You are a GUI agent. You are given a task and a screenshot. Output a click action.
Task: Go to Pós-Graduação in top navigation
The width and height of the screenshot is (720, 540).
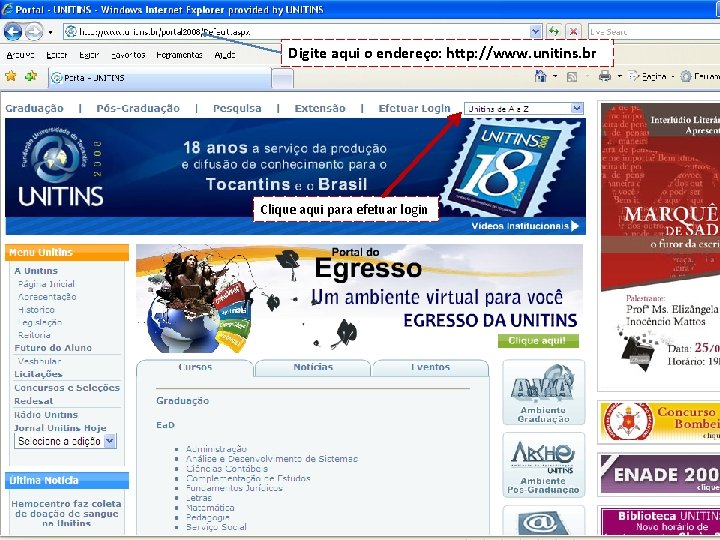coord(138,109)
